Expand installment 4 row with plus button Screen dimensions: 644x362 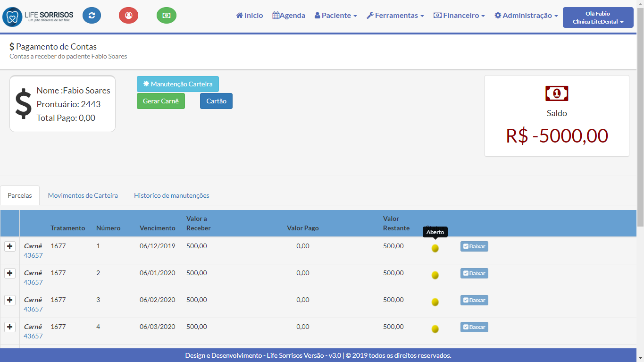click(10, 327)
